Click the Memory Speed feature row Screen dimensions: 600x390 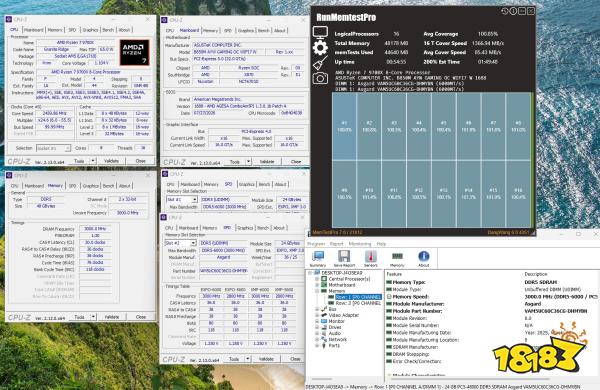coord(492,297)
